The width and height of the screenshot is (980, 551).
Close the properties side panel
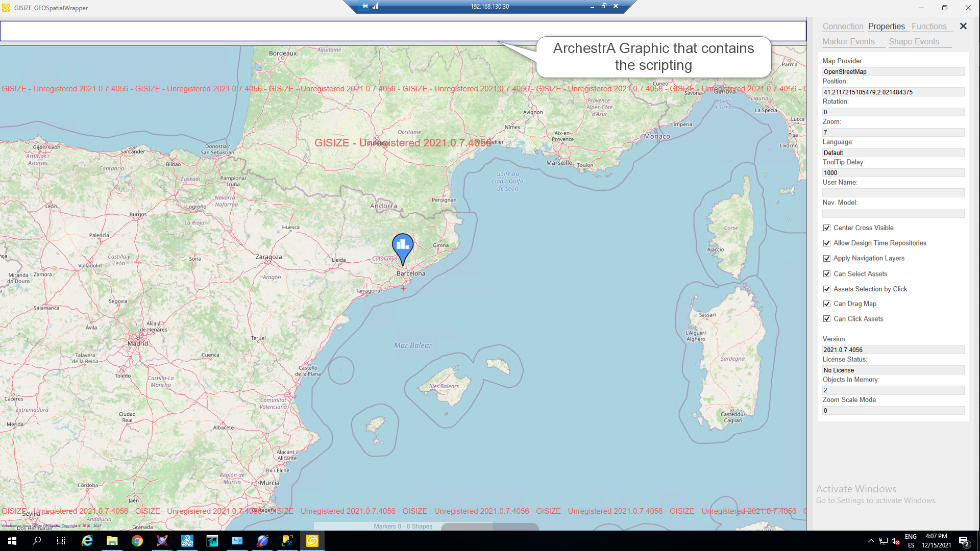[963, 26]
